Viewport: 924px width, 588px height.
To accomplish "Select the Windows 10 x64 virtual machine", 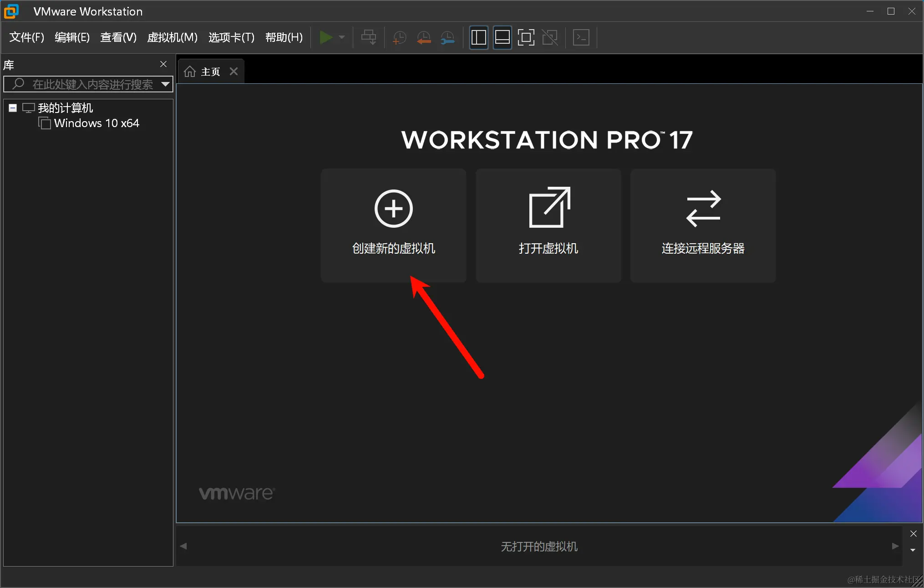I will click(96, 123).
